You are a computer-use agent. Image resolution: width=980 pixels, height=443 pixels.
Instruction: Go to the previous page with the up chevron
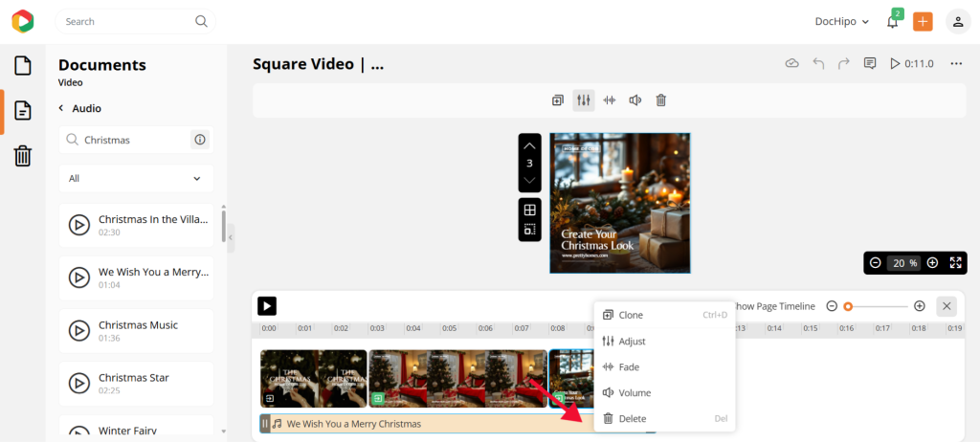[529, 146]
